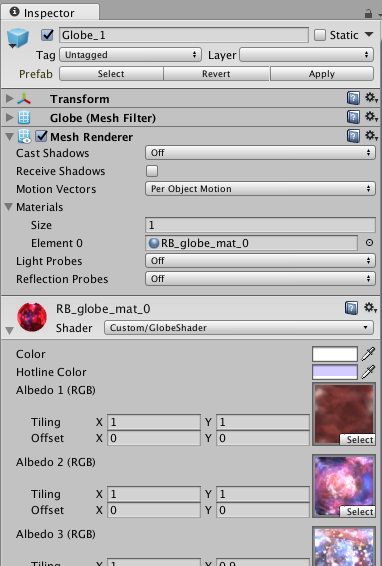Open RB_globe_mat_0 material gear menu
Viewport: 382px width, 566px height.
point(370,308)
